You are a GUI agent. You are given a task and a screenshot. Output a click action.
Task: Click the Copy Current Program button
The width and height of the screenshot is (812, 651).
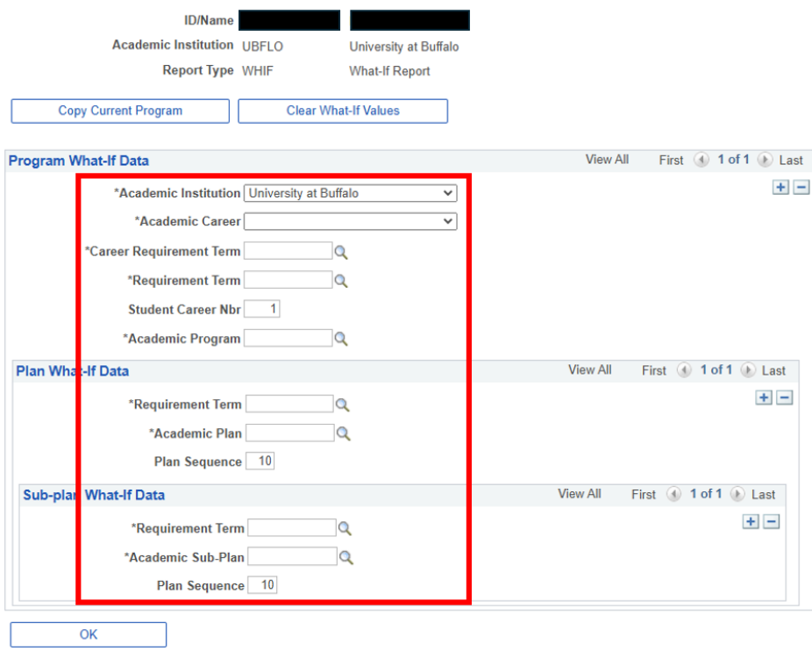click(x=120, y=111)
